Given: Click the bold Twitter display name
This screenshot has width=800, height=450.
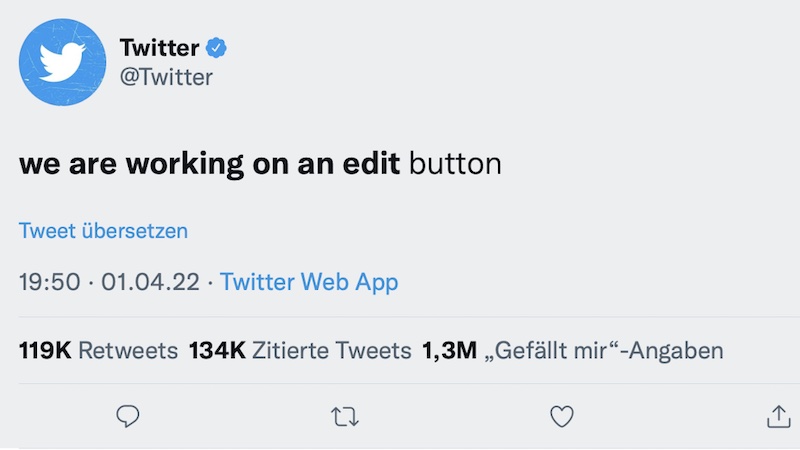Looking at the screenshot, I should click(x=159, y=47).
